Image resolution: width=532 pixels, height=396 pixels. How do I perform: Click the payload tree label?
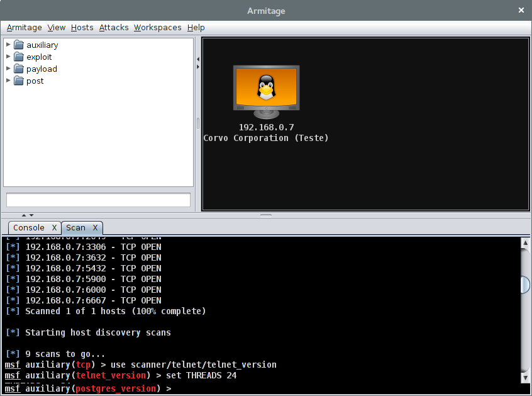pyautogui.click(x=42, y=69)
